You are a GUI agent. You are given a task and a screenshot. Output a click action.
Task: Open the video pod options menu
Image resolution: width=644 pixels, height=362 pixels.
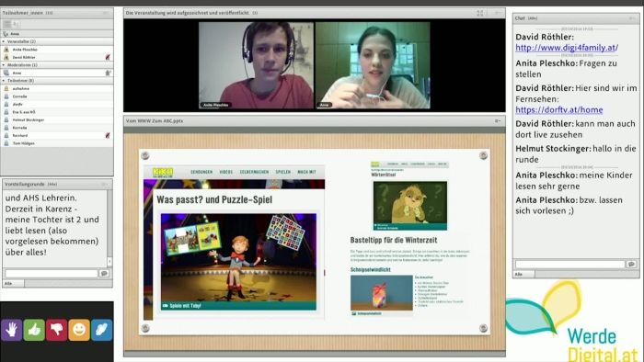pos(498,13)
